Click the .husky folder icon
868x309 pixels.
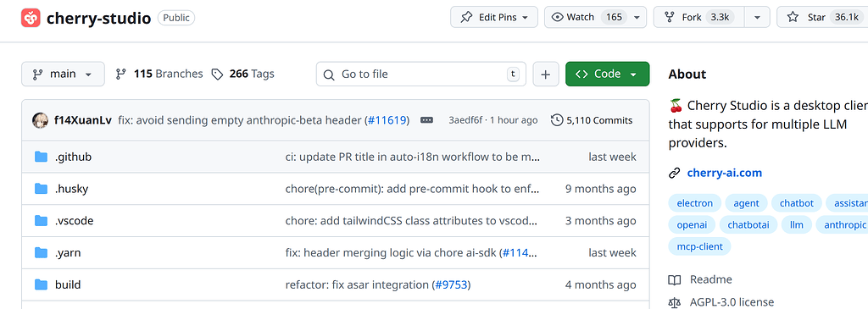point(41,189)
